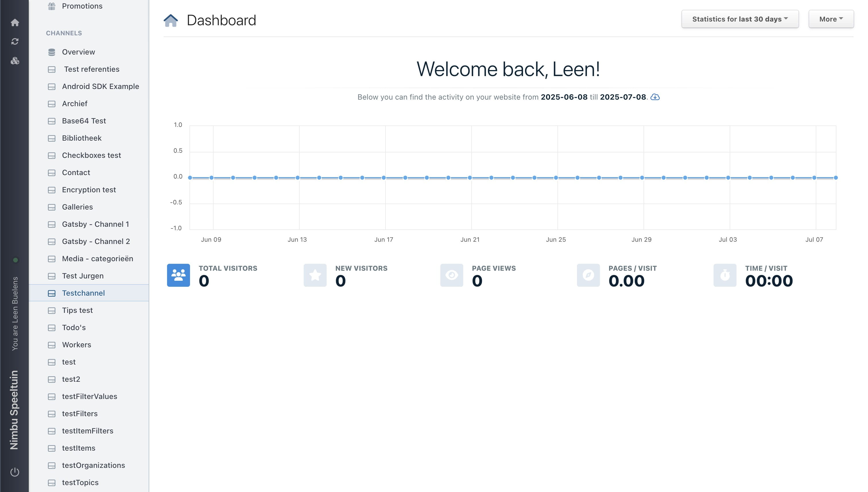This screenshot has width=868, height=492.
Task: Select the New Visitors star icon
Action: (315, 275)
